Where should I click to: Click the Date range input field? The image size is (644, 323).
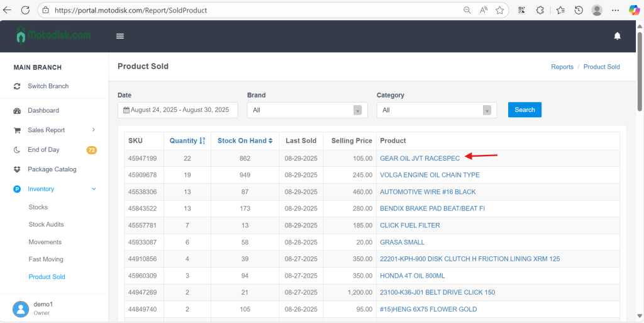coord(177,110)
